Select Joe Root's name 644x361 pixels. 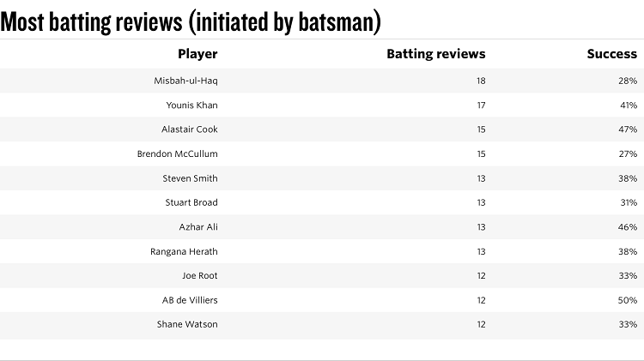coord(199,275)
